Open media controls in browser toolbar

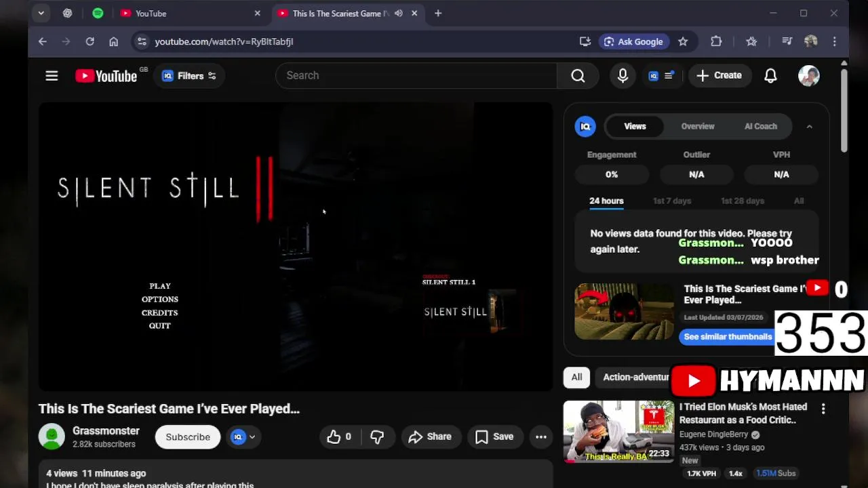click(787, 41)
